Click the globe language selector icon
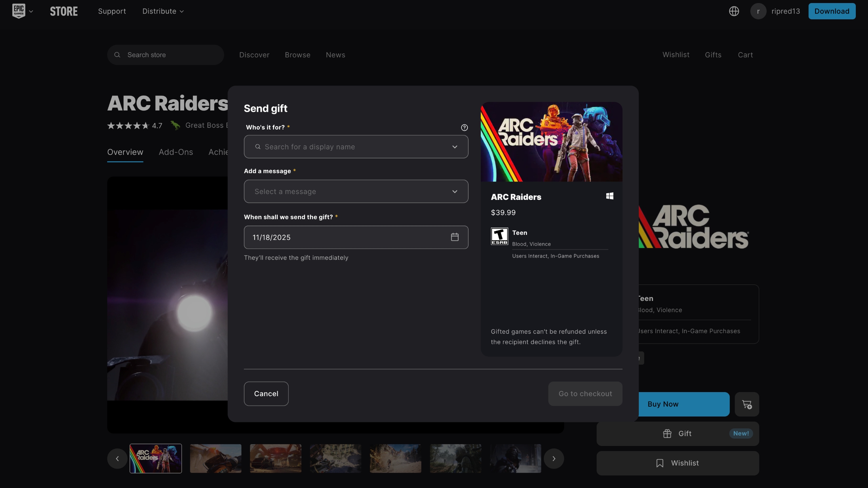 tap(734, 11)
